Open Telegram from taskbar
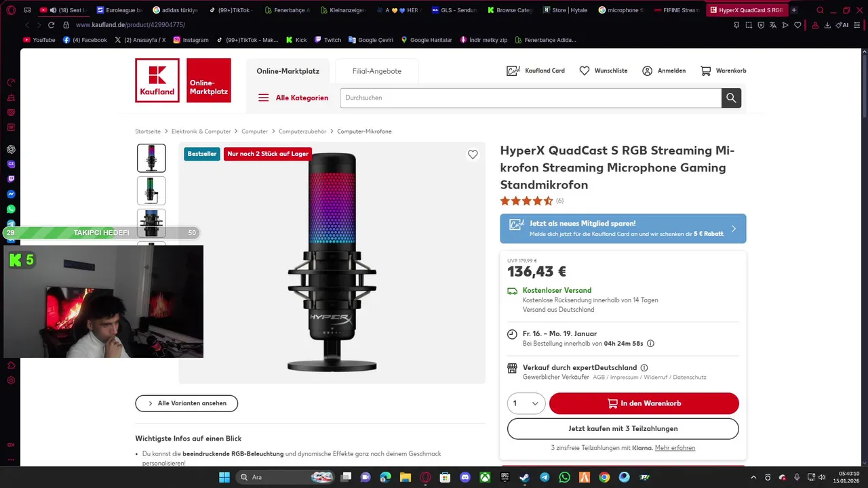The height and width of the screenshot is (488, 868). pos(545,477)
